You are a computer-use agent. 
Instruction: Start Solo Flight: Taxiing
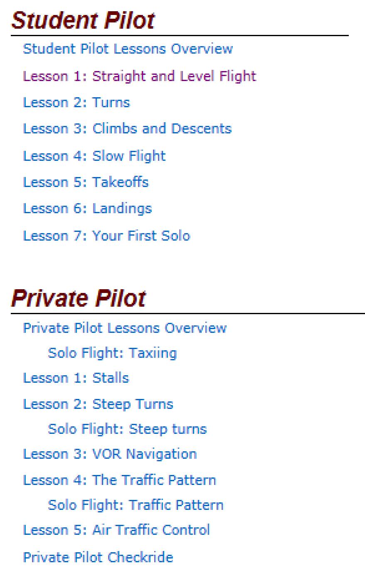click(x=112, y=353)
